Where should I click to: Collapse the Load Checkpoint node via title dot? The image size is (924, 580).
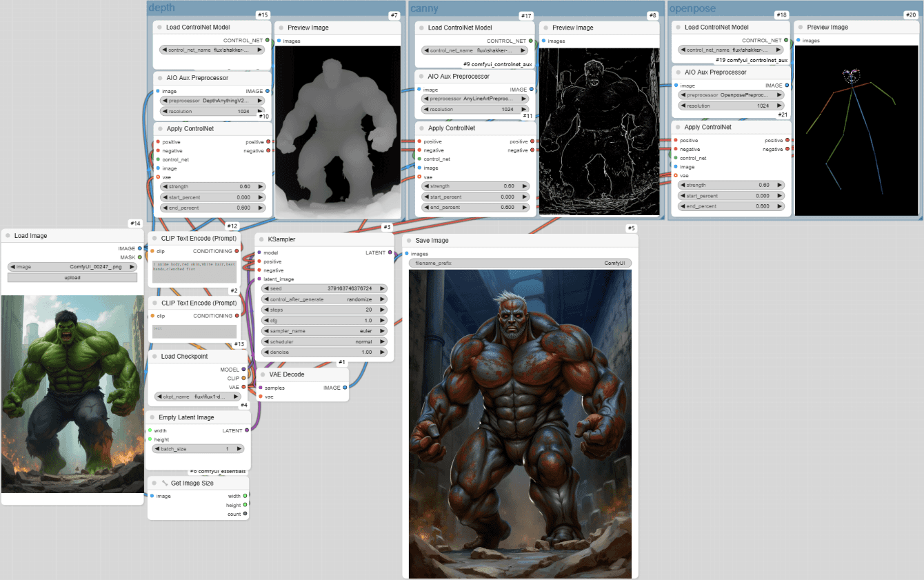coord(154,357)
